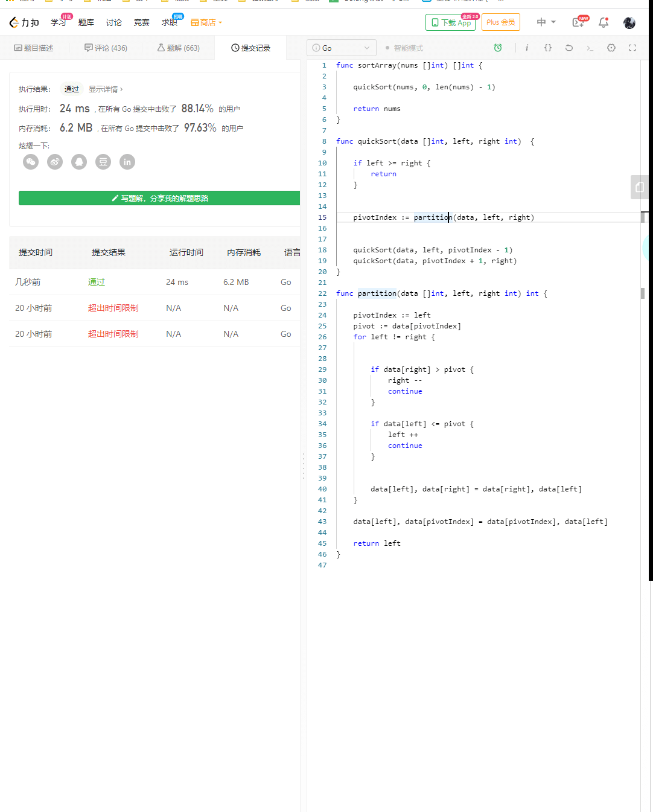This screenshot has height=812, width=653.
Task: Open the editor settings gear icon
Action: click(x=611, y=48)
